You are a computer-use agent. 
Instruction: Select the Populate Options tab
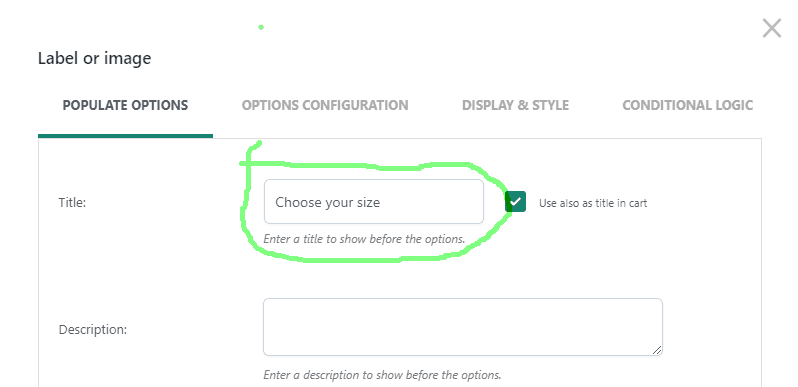(125, 105)
